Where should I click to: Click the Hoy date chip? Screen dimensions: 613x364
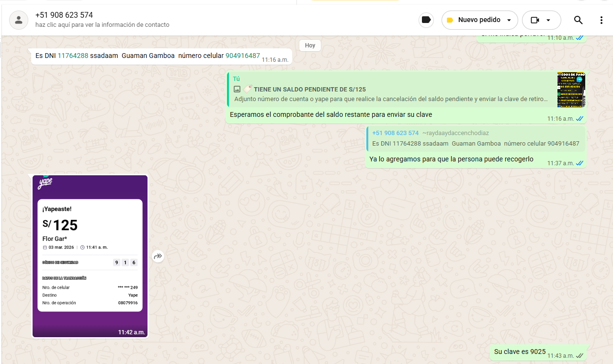[310, 45]
